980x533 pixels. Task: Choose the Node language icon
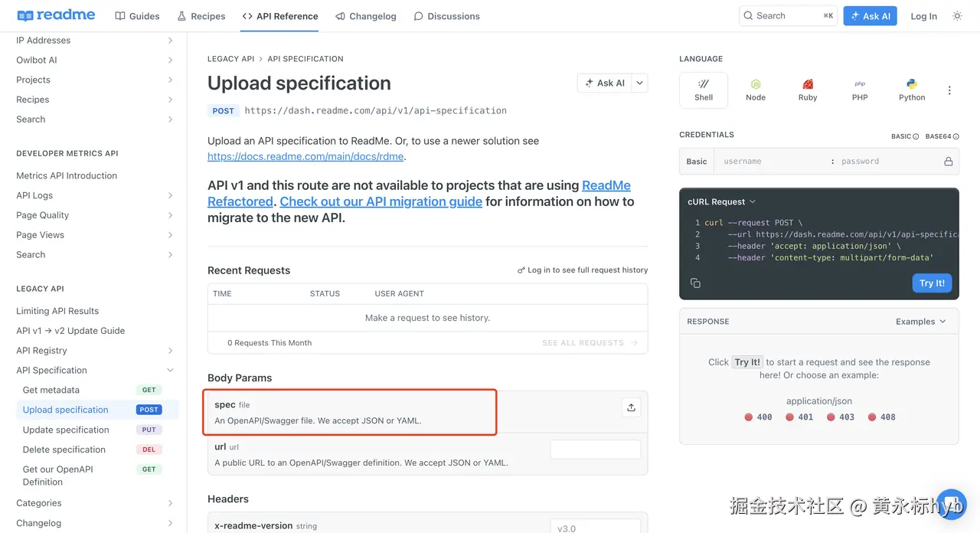coord(756,90)
